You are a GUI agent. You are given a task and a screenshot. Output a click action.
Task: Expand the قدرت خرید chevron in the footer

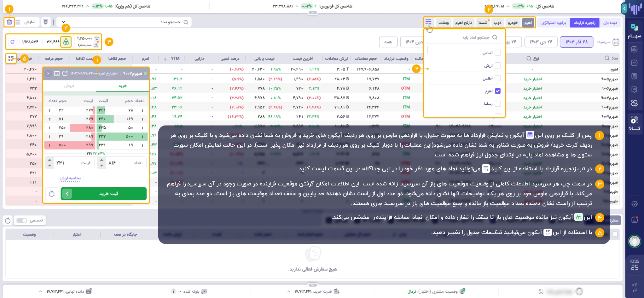(289, 291)
